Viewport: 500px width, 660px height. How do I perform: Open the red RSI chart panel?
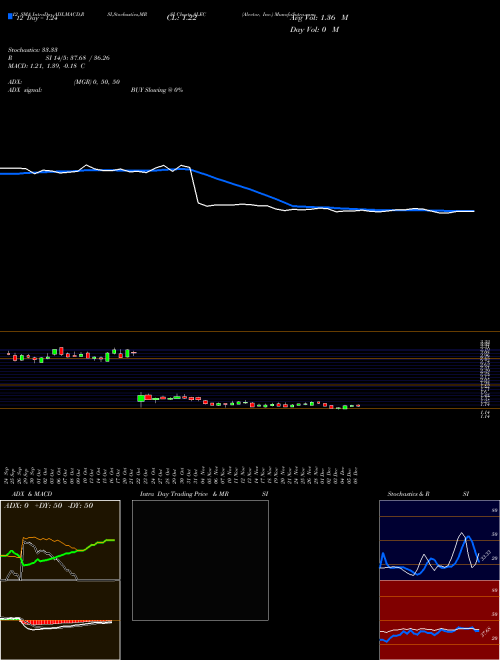point(439,620)
